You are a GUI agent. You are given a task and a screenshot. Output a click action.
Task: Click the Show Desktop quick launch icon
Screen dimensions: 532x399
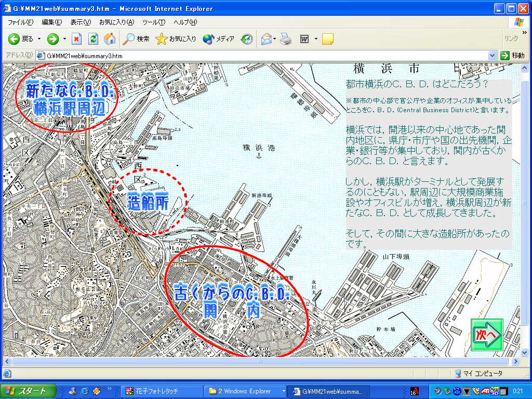point(73,391)
